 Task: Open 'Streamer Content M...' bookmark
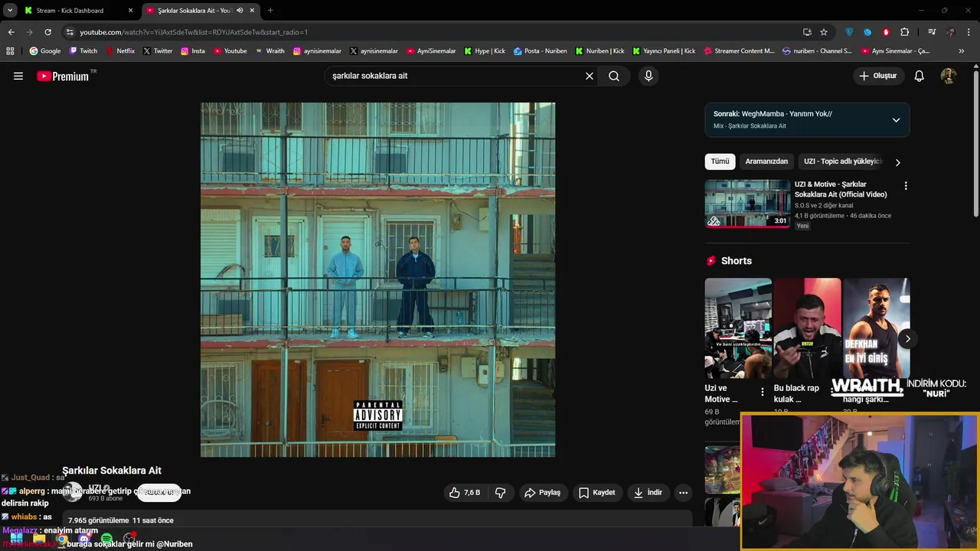tap(739, 51)
